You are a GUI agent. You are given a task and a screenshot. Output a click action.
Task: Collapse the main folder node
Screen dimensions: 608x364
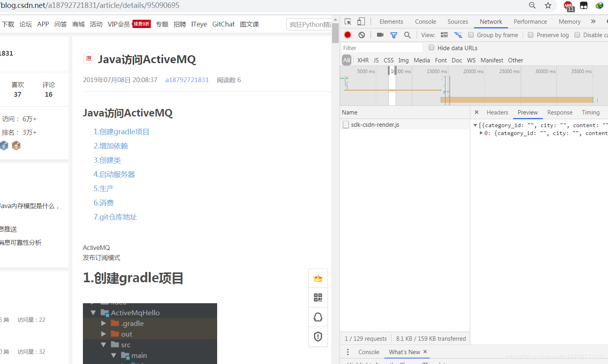point(114,355)
